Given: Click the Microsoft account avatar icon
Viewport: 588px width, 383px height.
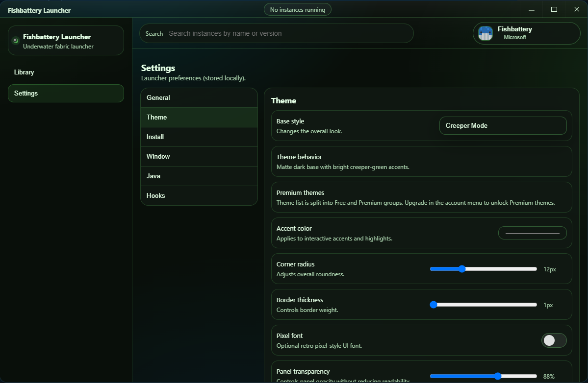Looking at the screenshot, I should pos(485,33).
